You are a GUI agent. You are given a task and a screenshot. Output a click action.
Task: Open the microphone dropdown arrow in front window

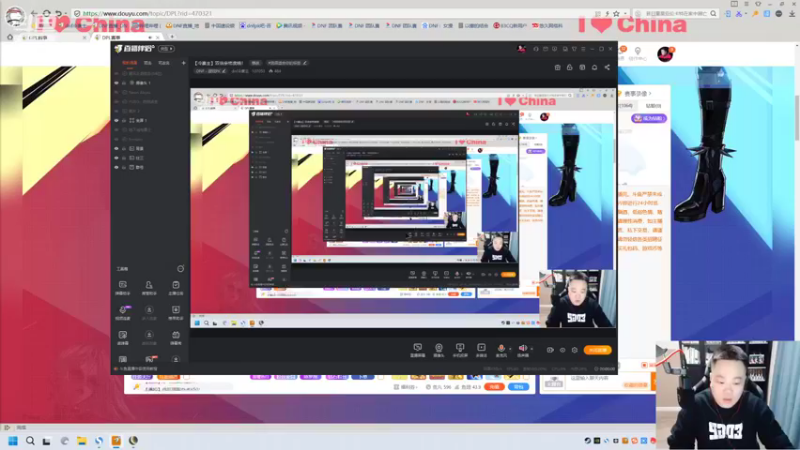(510, 349)
